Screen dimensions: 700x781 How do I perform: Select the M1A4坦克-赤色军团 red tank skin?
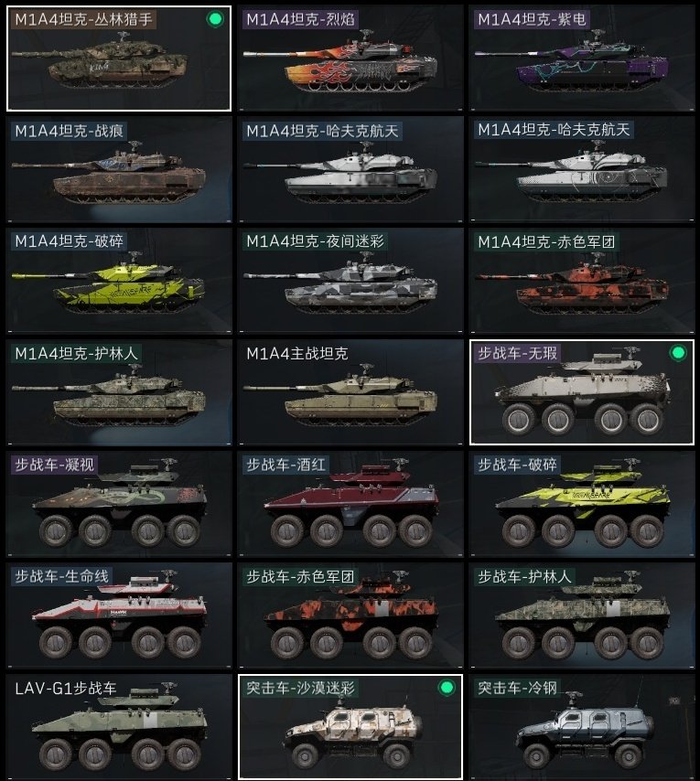[x=582, y=281]
